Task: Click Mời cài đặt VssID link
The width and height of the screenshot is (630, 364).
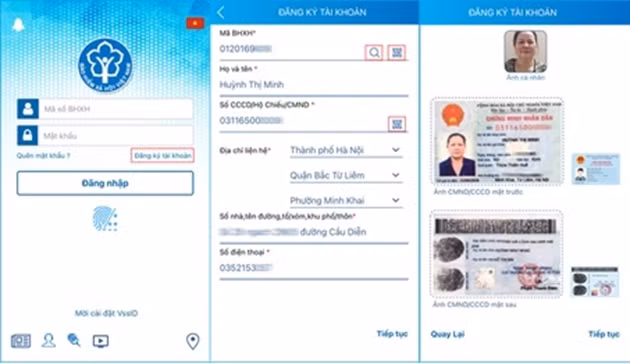Action: [x=106, y=313]
